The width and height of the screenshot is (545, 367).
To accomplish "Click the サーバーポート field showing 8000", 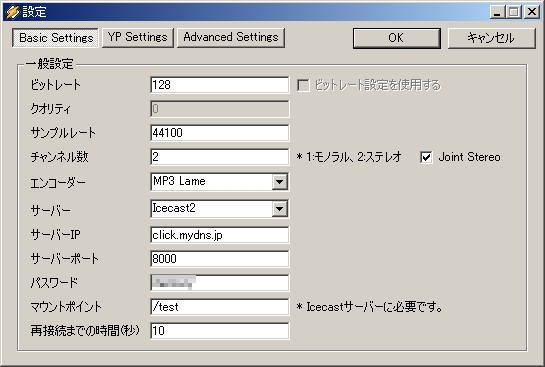I will click(x=220, y=259).
